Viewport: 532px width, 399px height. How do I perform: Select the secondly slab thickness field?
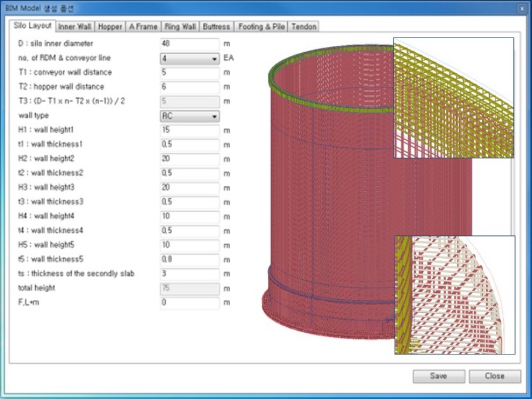click(189, 274)
